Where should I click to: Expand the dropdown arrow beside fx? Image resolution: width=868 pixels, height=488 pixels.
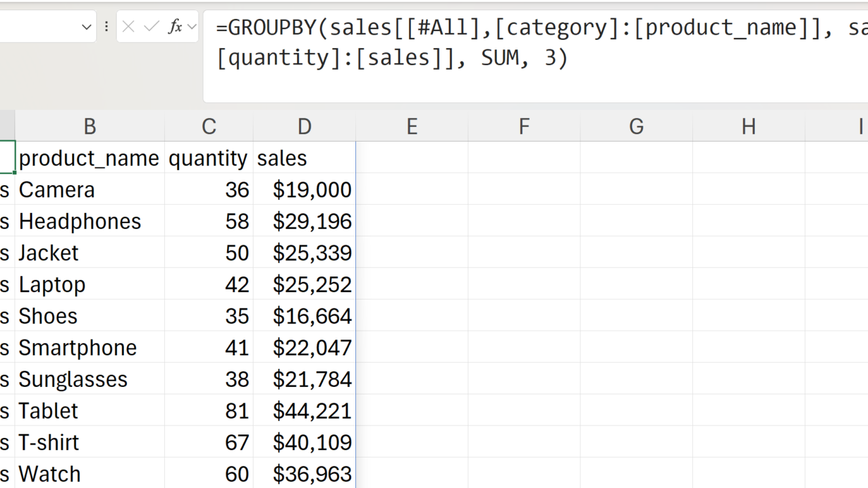pos(191,27)
